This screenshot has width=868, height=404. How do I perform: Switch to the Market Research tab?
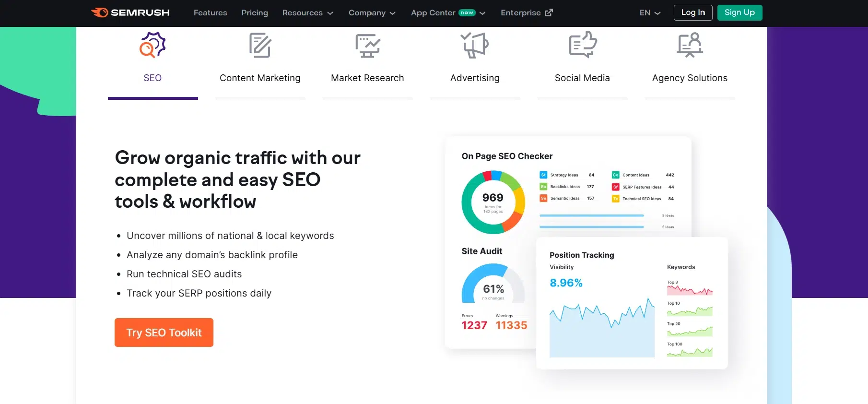[367, 78]
